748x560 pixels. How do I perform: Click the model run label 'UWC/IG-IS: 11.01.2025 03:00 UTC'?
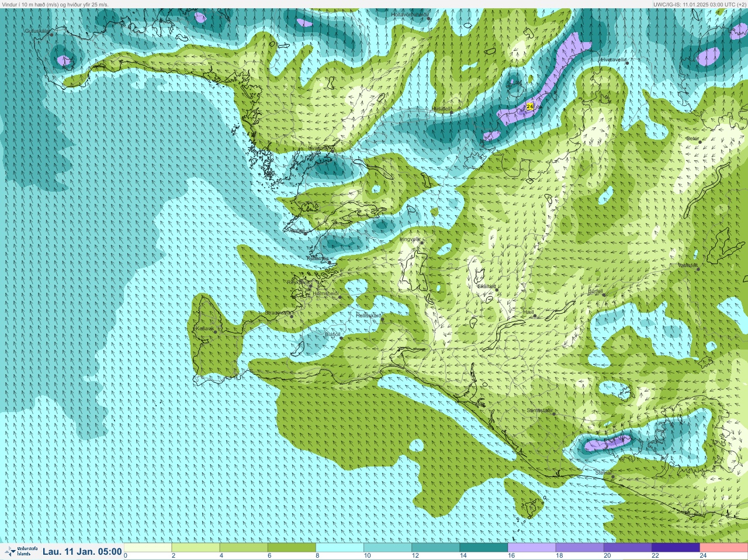pyautogui.click(x=693, y=4)
